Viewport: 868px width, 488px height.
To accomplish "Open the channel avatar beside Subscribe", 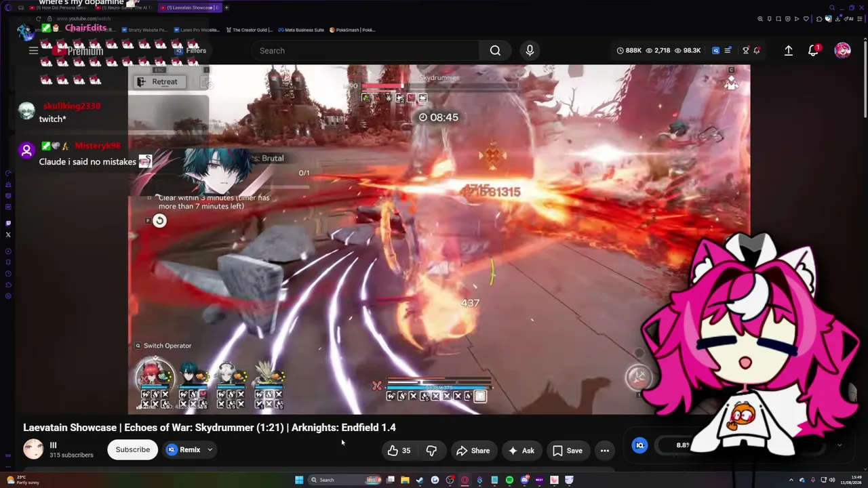I will tap(33, 449).
